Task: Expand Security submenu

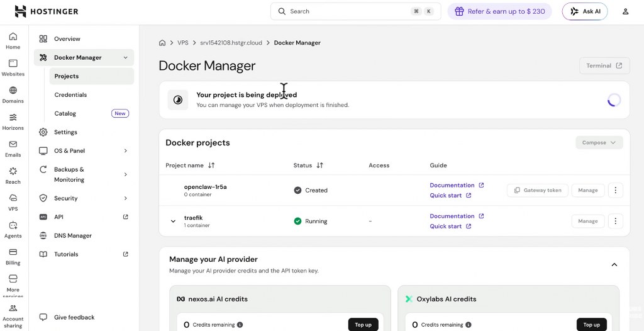Action: (x=126, y=198)
